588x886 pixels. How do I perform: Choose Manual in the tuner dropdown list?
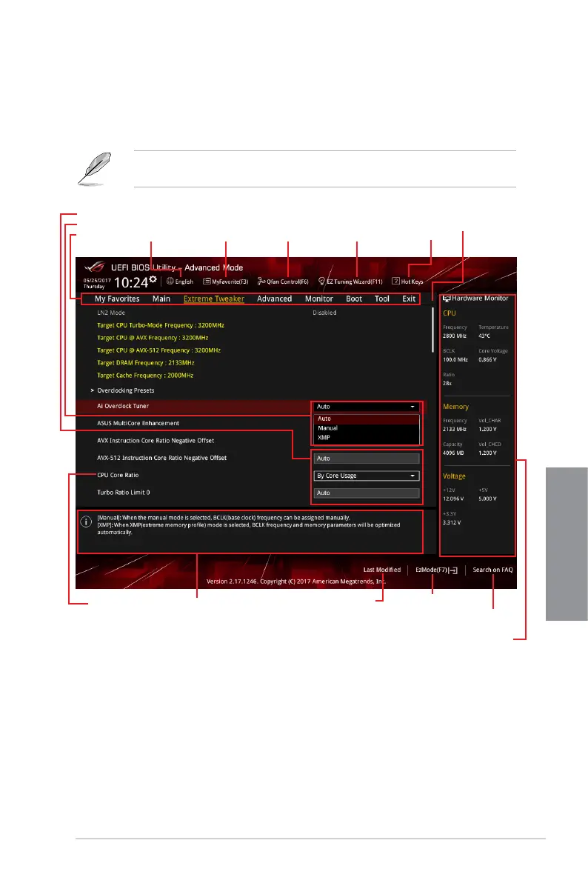pyautogui.click(x=367, y=428)
